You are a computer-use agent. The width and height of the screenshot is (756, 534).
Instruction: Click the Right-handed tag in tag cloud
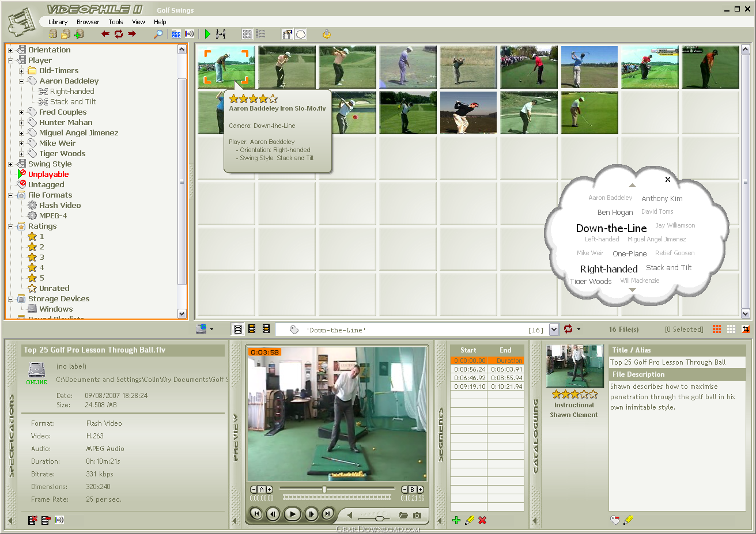[x=608, y=269]
